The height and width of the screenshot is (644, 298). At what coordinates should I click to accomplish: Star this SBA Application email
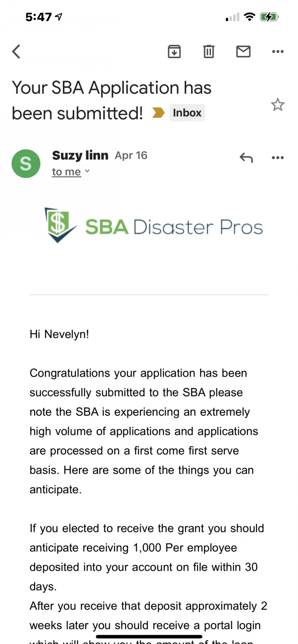pyautogui.click(x=277, y=105)
